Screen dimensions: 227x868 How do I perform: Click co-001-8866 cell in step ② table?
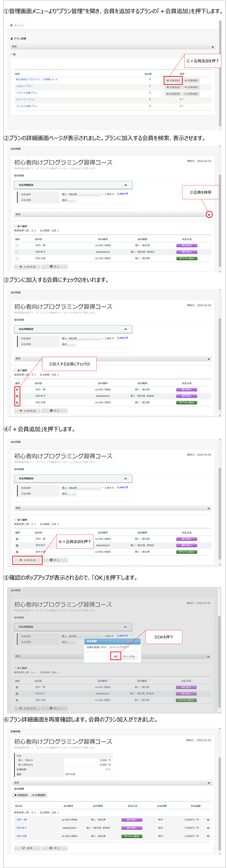[103, 246]
